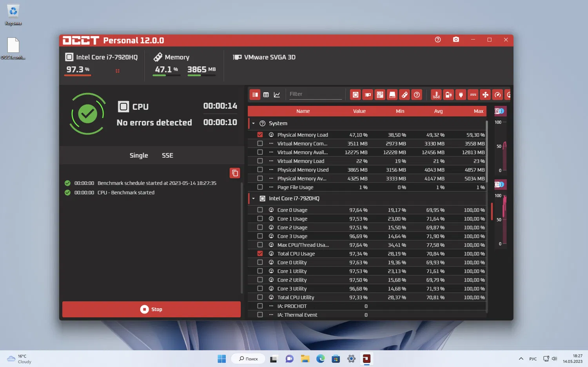Sort the sensor table by Min column
The image size is (588, 367).
[x=400, y=111]
